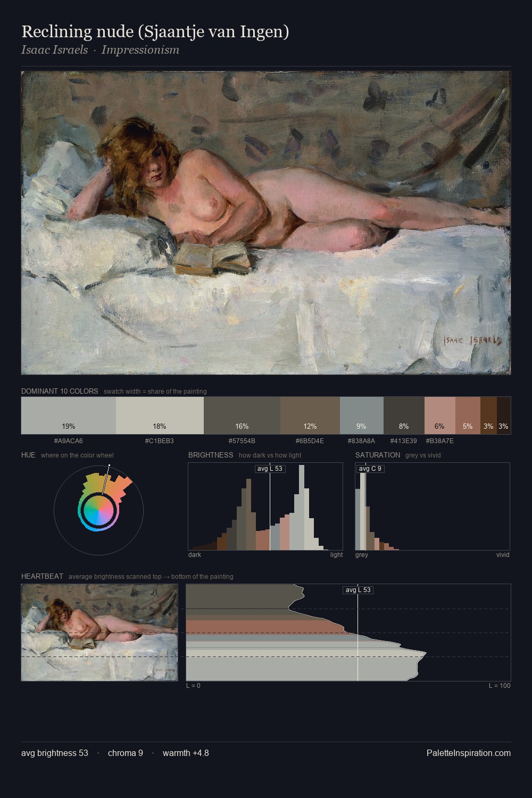Screen dimensions: 532x798
Task: Click the 'avg L 53' heartbeat label
Action: [x=358, y=590]
